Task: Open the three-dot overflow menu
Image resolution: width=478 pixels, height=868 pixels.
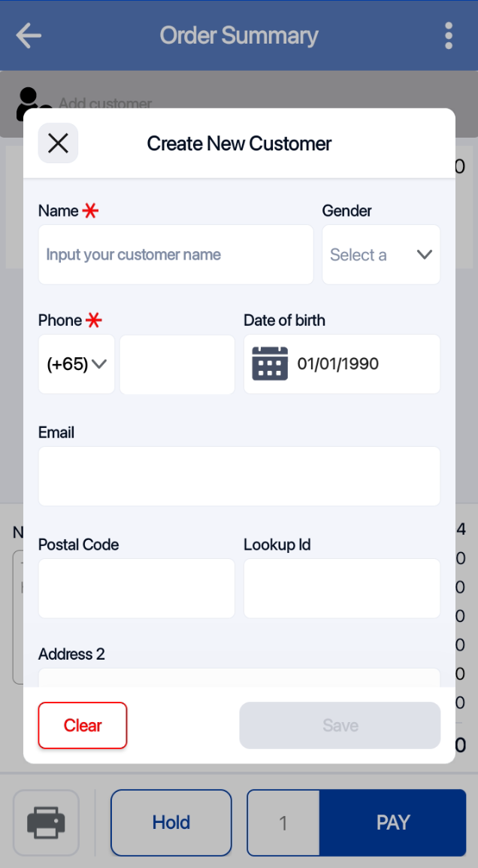Action: (x=449, y=35)
